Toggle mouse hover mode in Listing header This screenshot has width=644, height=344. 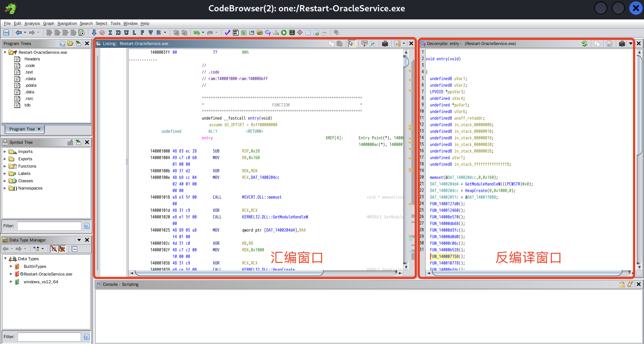pos(351,44)
